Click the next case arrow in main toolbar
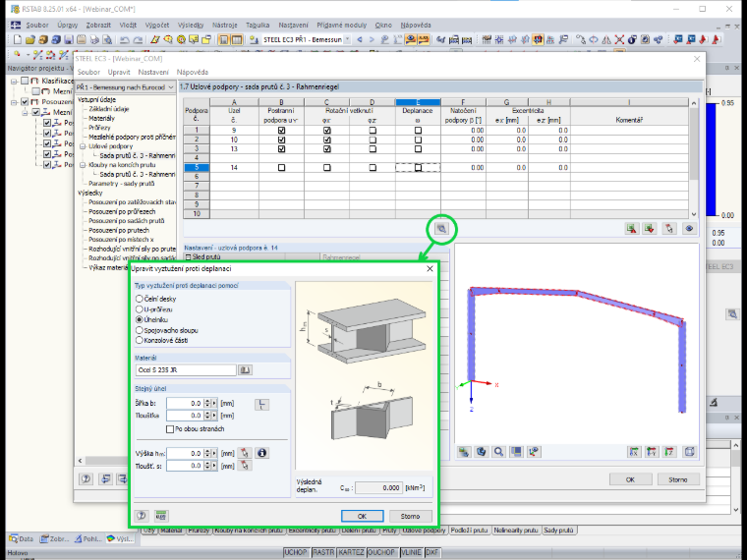747x560 pixels. [x=372, y=39]
